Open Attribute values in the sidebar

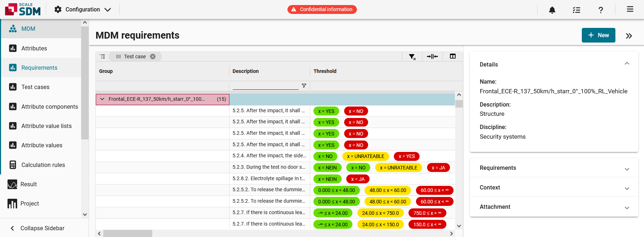coord(41,145)
